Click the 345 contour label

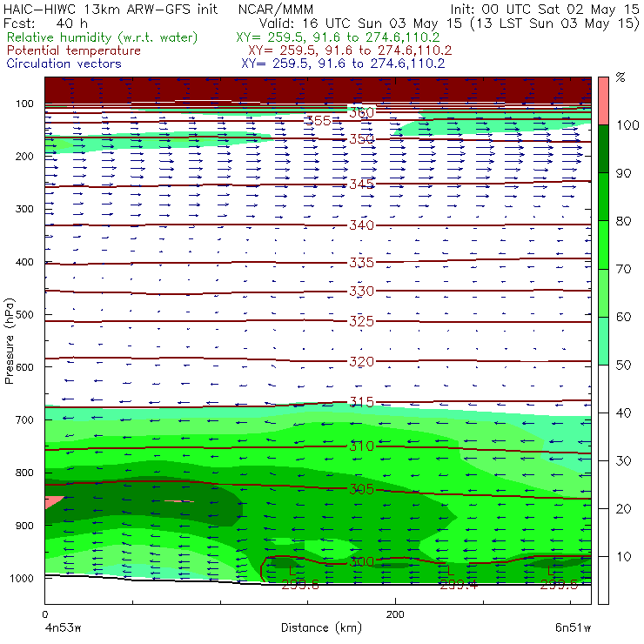[361, 184]
